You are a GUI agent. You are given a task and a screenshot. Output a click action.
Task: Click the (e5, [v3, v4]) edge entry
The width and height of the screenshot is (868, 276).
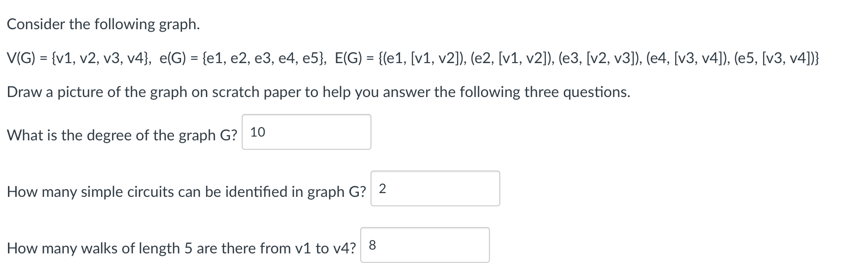point(773,58)
